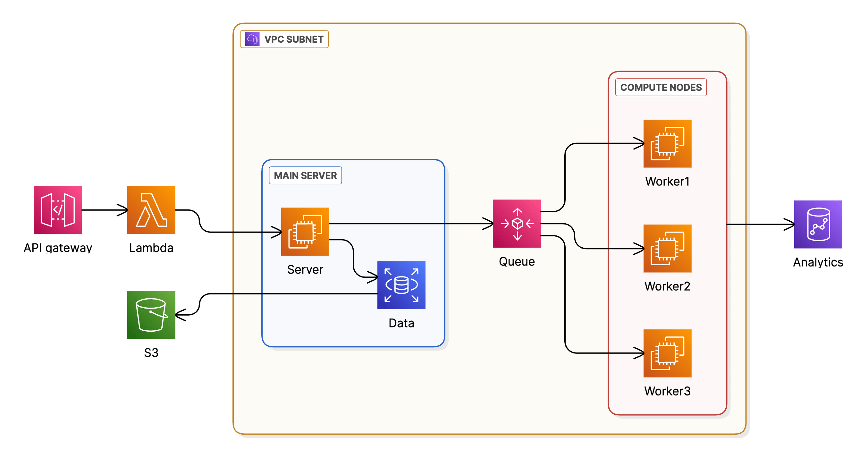Click the connector from Compute Nodes to Analytics

click(761, 224)
